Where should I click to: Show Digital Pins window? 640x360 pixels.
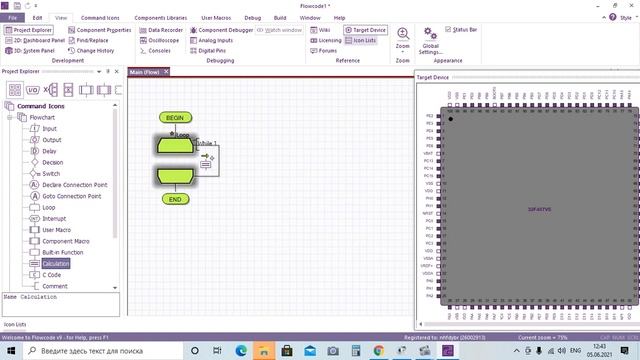point(208,51)
